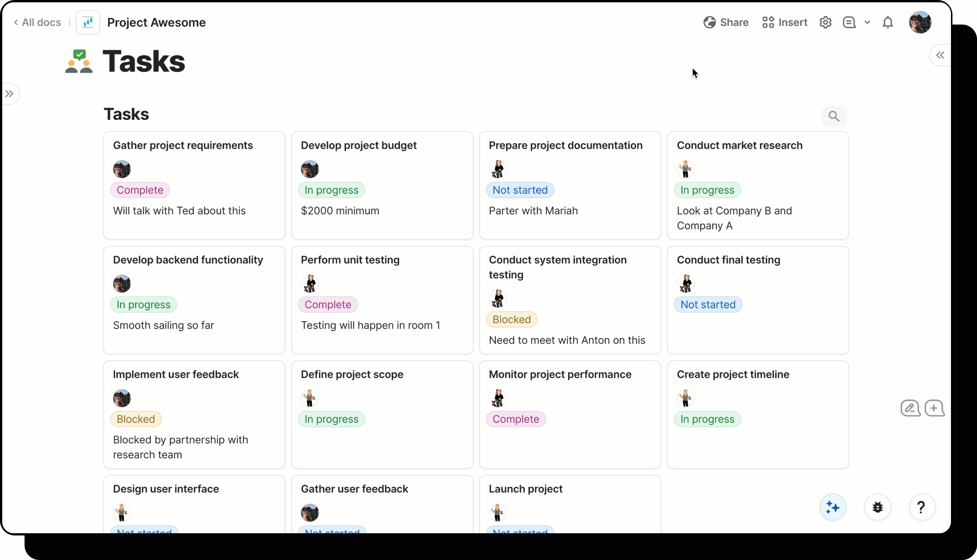Click the assignee avatar on Develop project budget

310,169
